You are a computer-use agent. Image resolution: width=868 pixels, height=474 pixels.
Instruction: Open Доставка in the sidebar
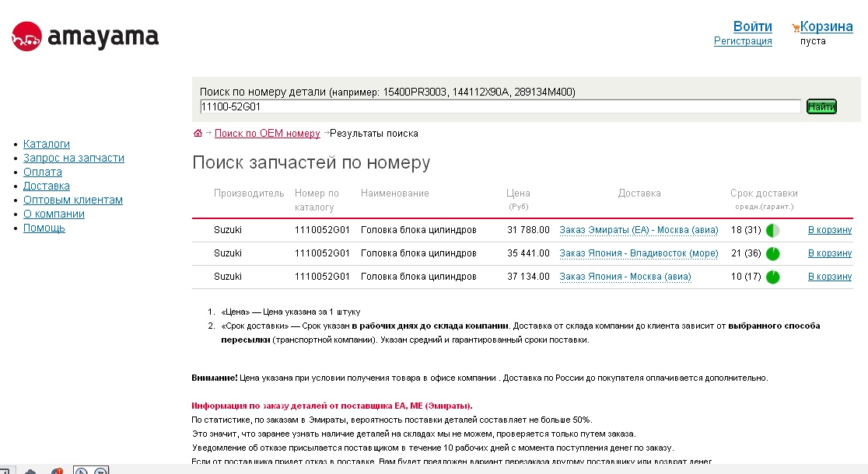(47, 186)
